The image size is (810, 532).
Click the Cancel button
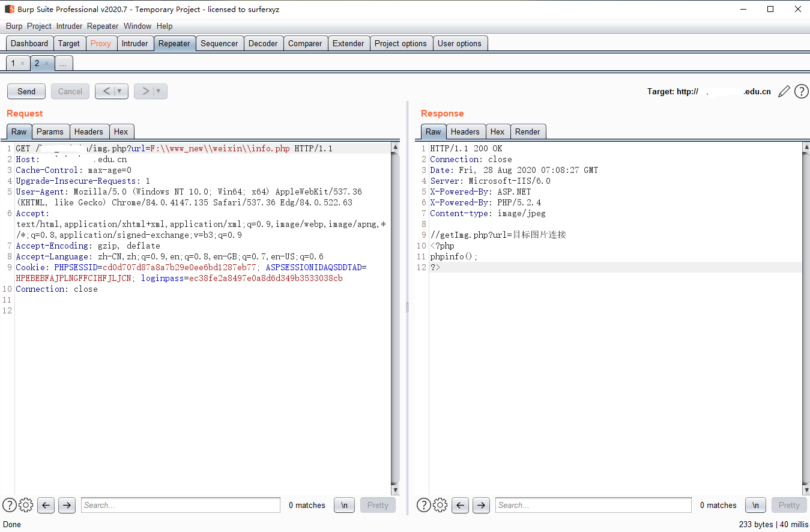tap(70, 91)
